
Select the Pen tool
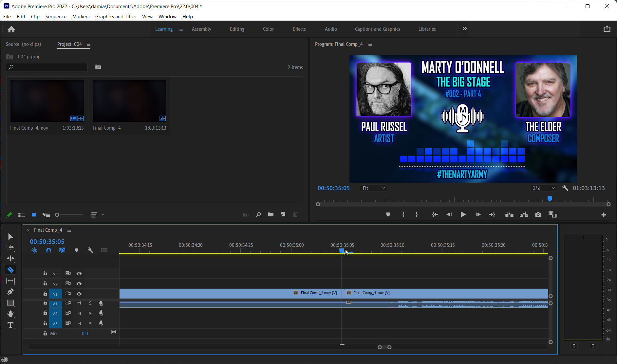pyautogui.click(x=10, y=292)
